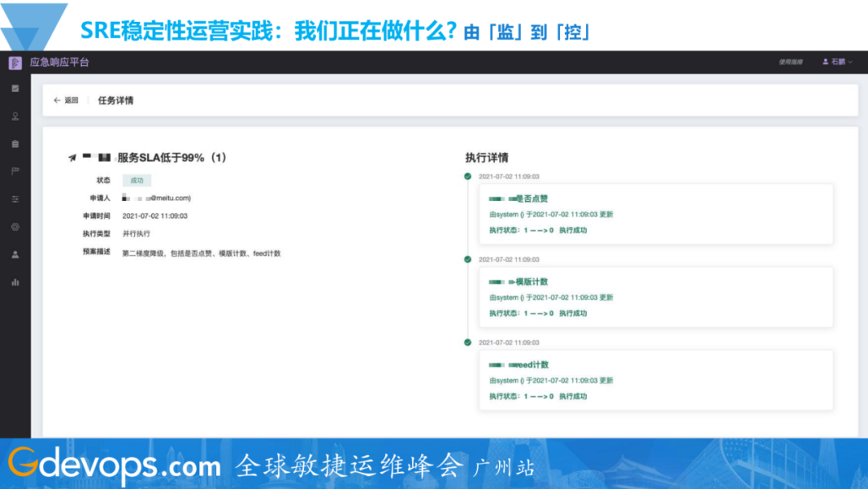Click the paper plane icon beside the task title
The height and width of the screenshot is (489, 868).
72,158
